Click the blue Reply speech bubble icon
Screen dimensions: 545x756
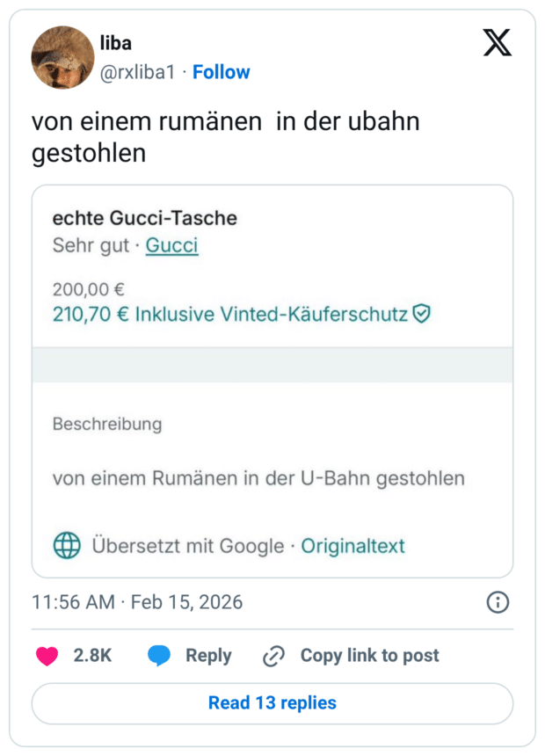pos(160,655)
